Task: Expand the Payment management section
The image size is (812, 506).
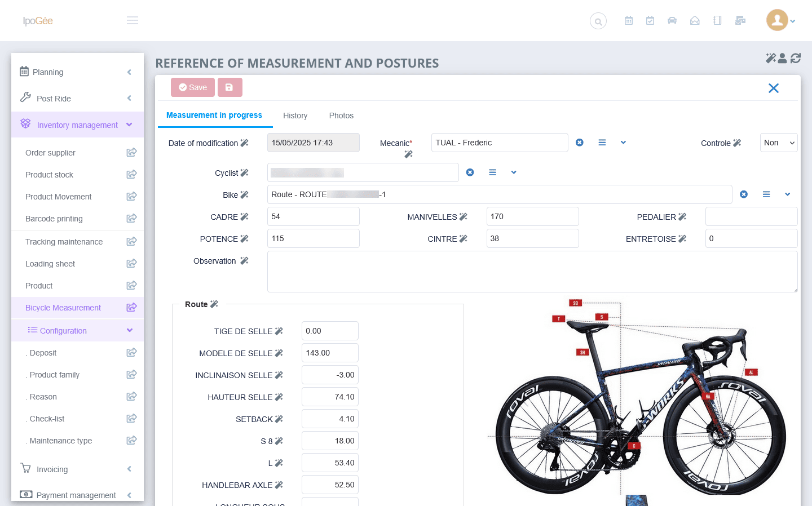Action: pos(77,495)
